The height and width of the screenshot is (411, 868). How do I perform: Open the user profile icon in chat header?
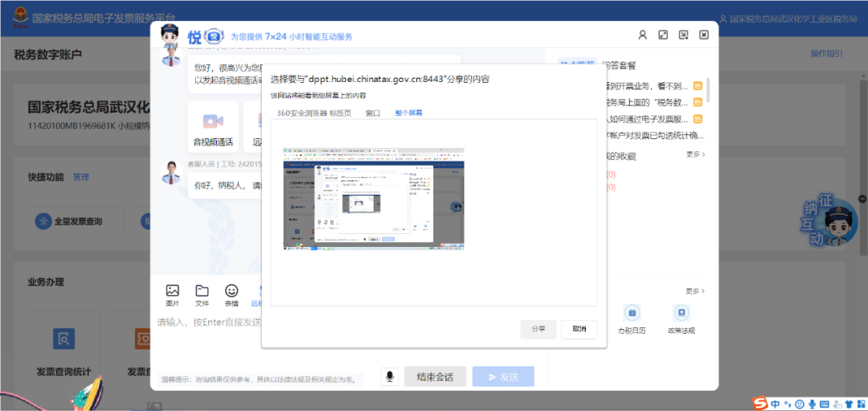pyautogui.click(x=642, y=35)
